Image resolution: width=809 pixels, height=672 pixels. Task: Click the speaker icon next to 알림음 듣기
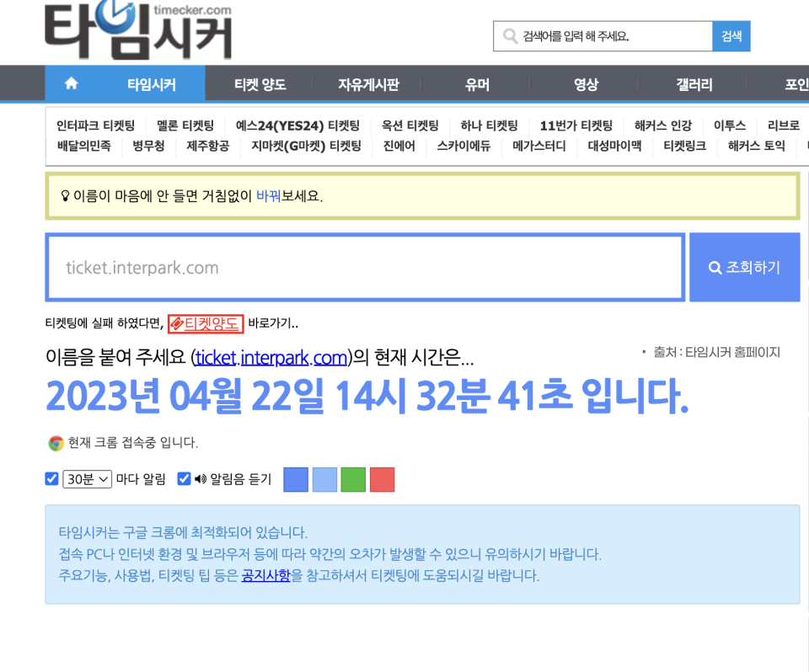(201, 479)
